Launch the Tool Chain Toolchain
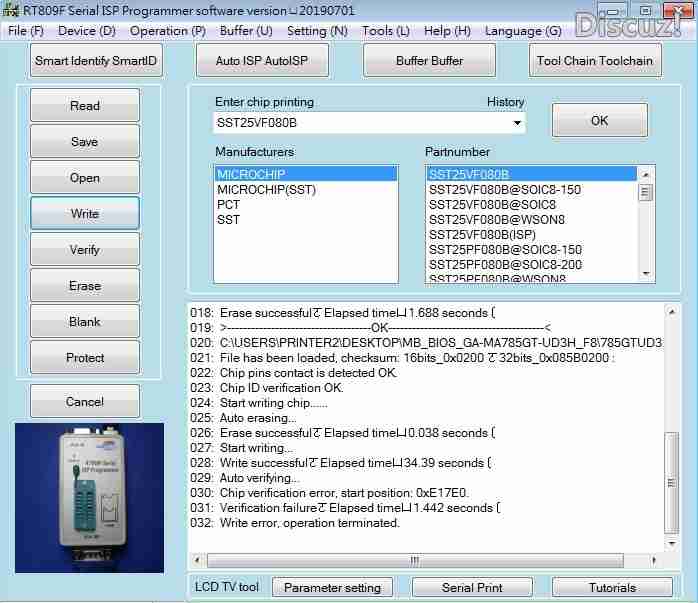Viewport: 698px width, 603px height. pos(594,60)
